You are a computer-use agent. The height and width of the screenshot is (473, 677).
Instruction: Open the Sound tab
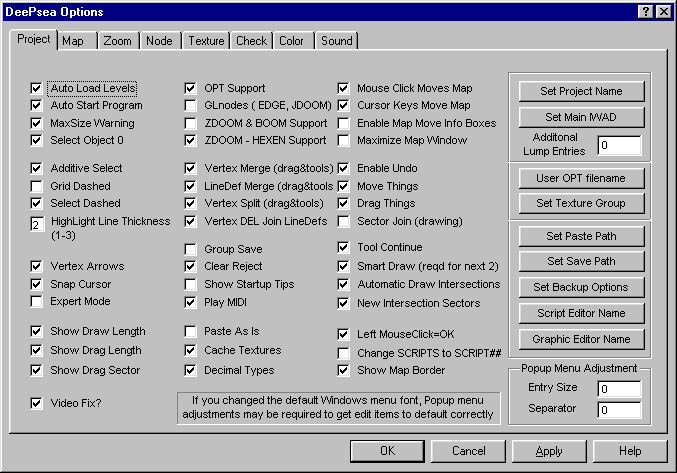tap(337, 41)
